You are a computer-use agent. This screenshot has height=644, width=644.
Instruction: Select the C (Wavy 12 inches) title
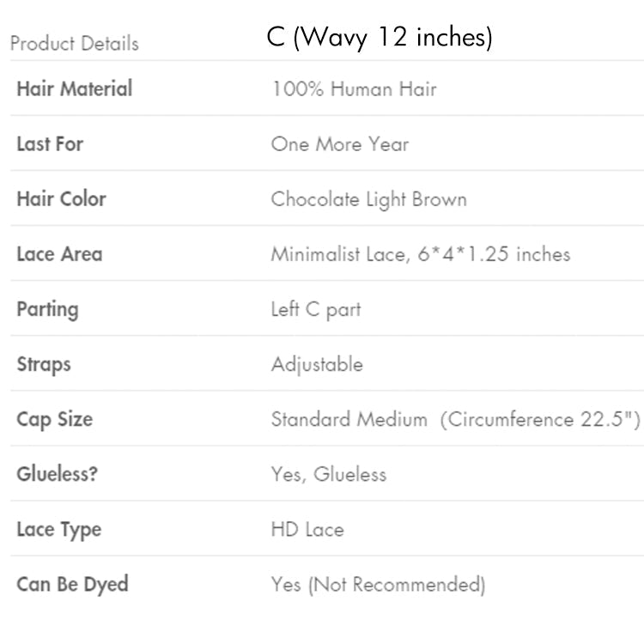click(380, 39)
